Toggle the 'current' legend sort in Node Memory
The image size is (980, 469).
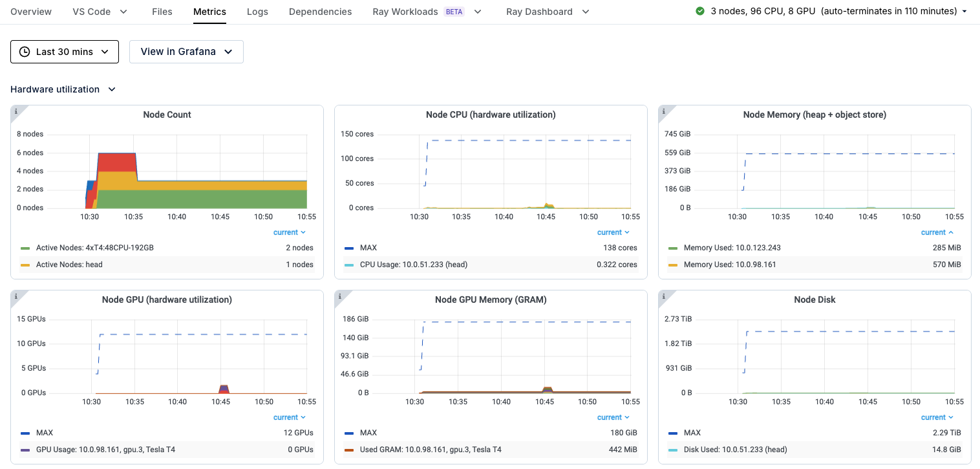pyautogui.click(x=937, y=232)
